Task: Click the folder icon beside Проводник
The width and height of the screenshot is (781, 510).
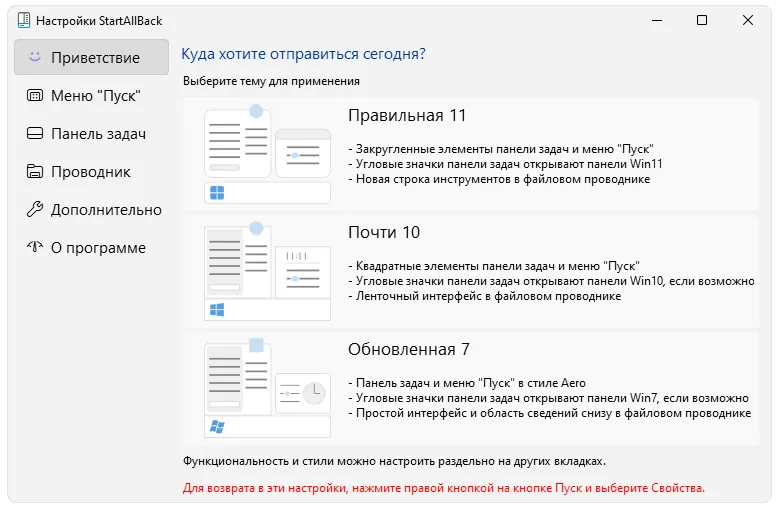Action: click(x=34, y=171)
